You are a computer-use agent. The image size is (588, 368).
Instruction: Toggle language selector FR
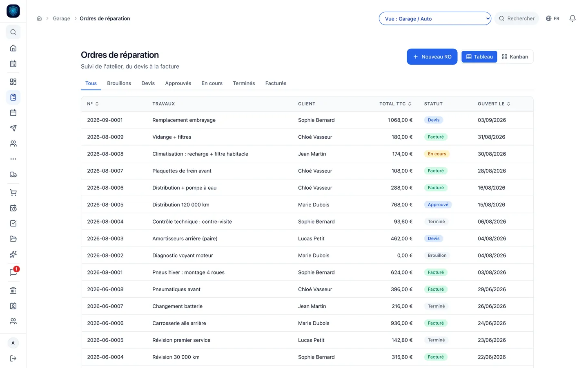(x=552, y=18)
